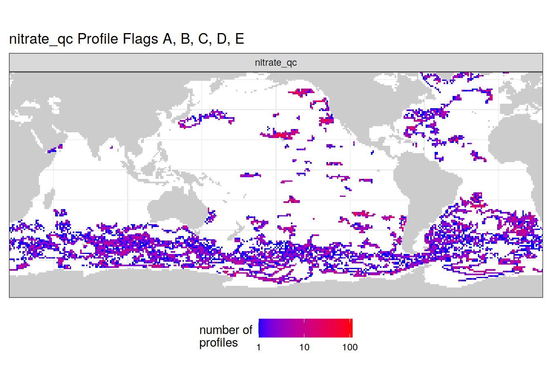Screen dimensions: 549x392
Task: Click Madagascar island on the map
Action: coord(49,199)
